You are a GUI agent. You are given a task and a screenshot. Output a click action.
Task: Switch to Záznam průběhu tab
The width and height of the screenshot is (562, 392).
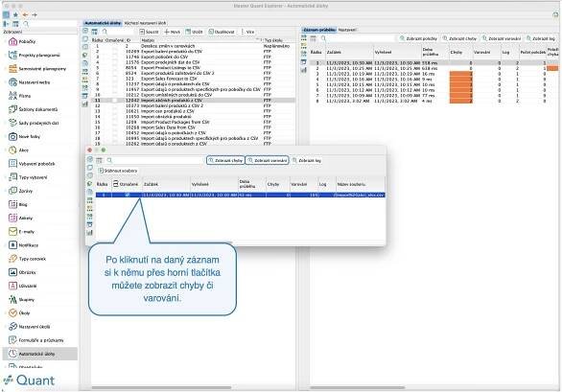point(319,30)
